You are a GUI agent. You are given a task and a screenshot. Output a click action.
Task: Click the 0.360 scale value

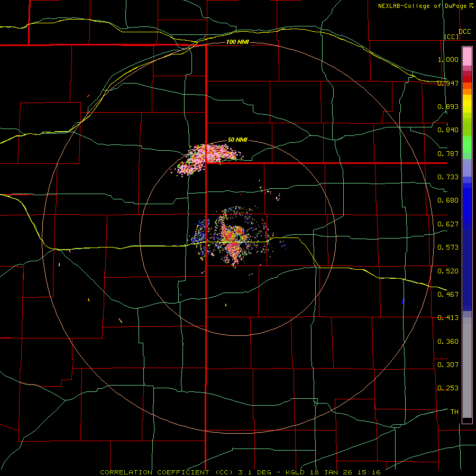click(x=448, y=342)
